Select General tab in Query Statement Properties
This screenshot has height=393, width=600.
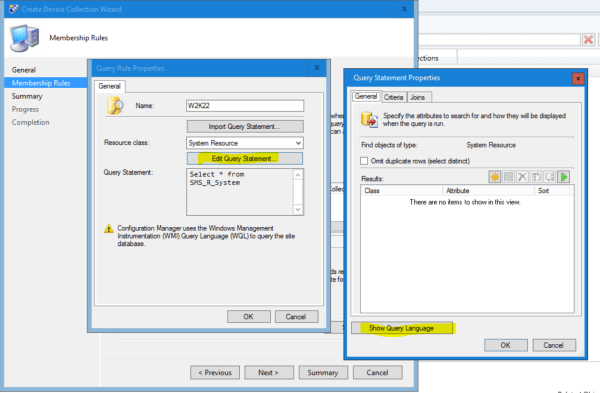pos(366,96)
